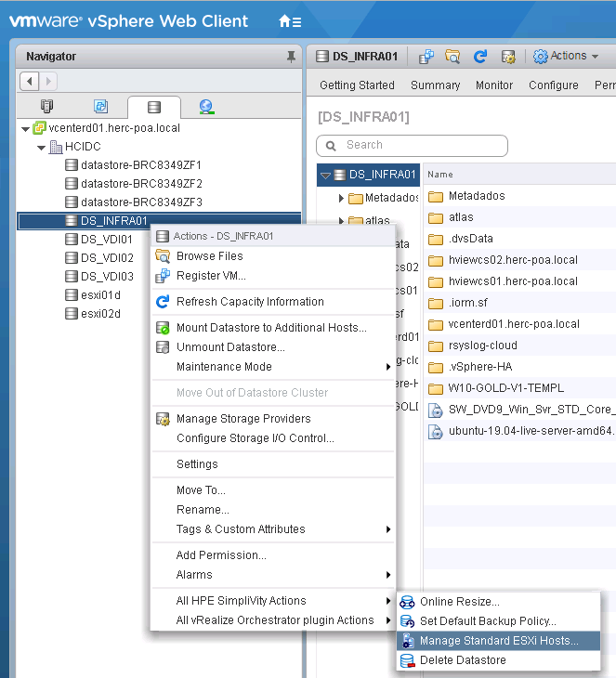
Task: Select the .iorm.sf folder row
Action: [x=519, y=303]
